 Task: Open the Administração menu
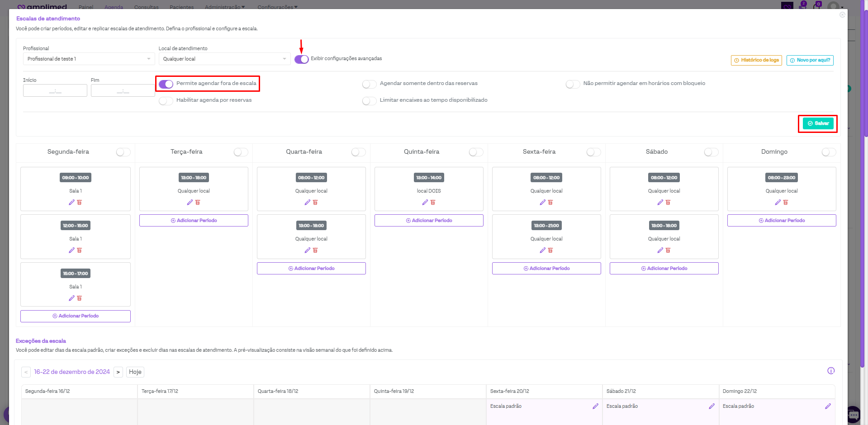tap(225, 7)
